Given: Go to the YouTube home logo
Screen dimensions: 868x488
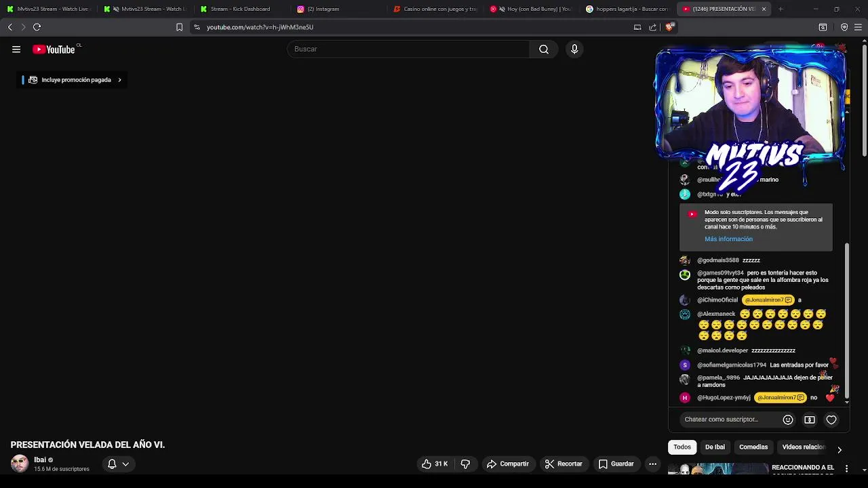Looking at the screenshot, I should (x=54, y=49).
